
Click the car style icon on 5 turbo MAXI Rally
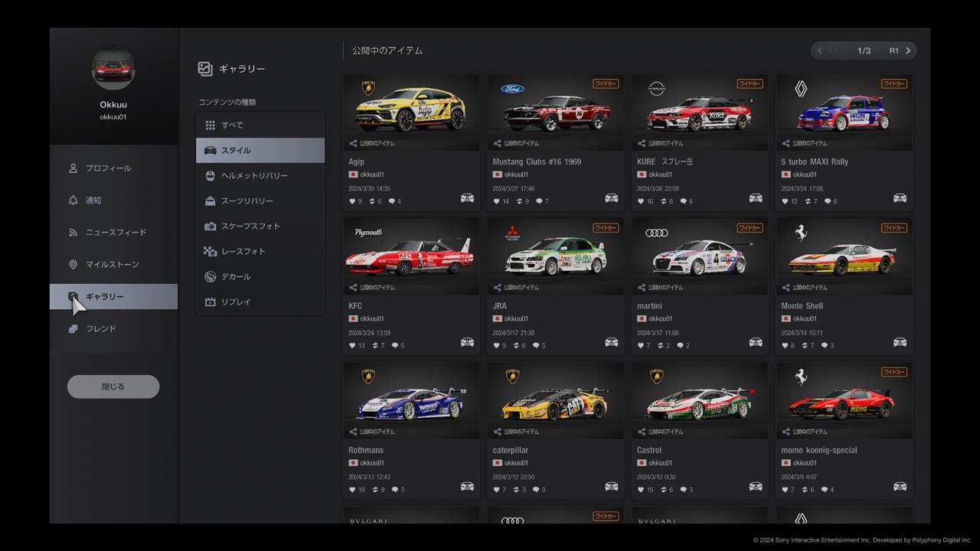point(900,198)
